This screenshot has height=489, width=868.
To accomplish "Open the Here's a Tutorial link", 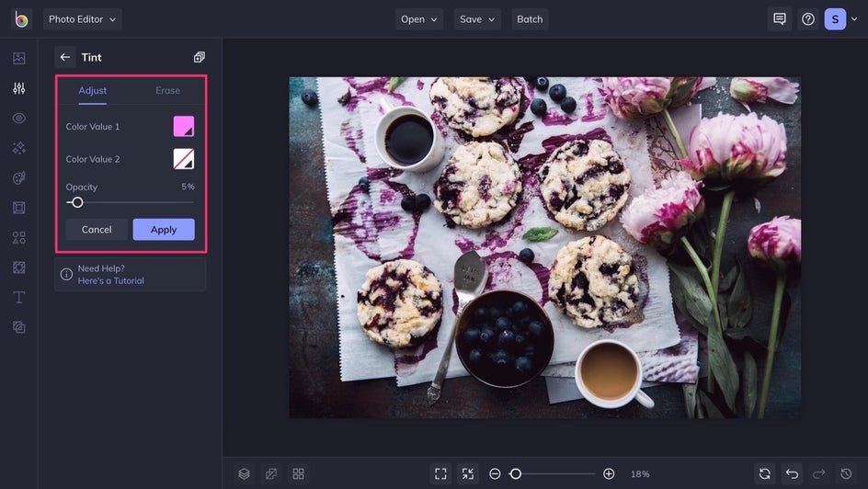I will point(110,280).
